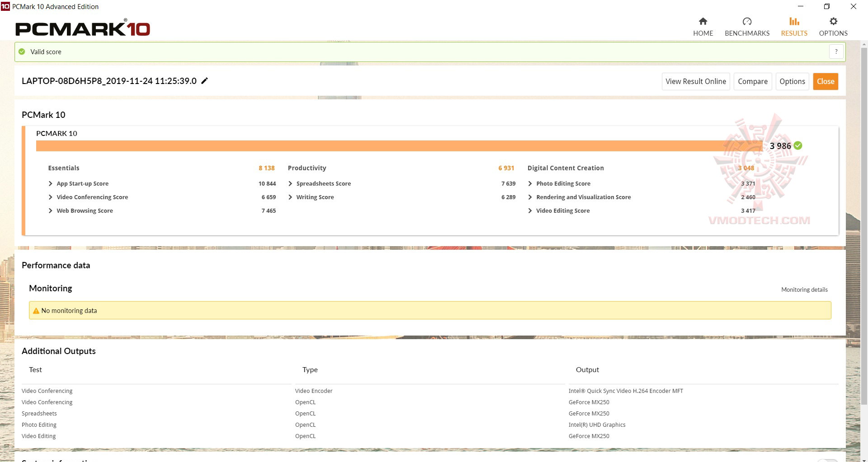Open the BENCHMARKS tab
This screenshot has width=868, height=462.
coord(747,27)
